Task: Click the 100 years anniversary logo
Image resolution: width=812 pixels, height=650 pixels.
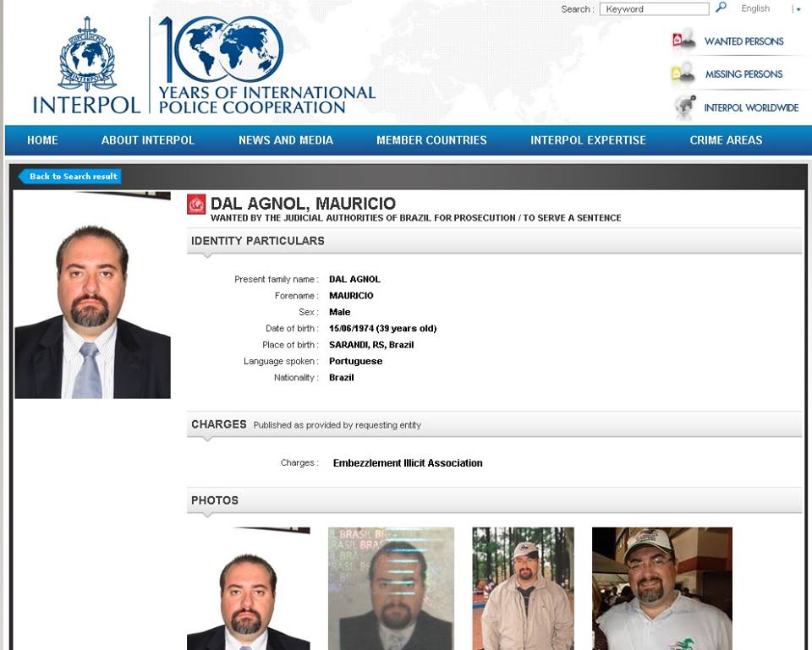Action: tap(266, 65)
